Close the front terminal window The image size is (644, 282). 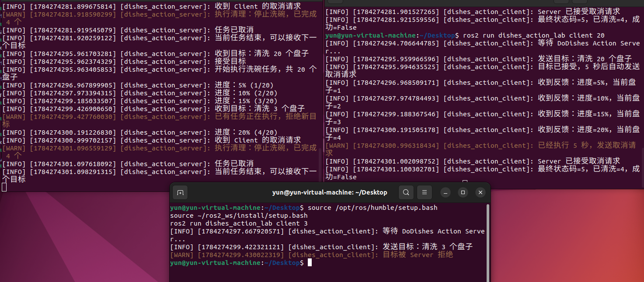(x=480, y=192)
